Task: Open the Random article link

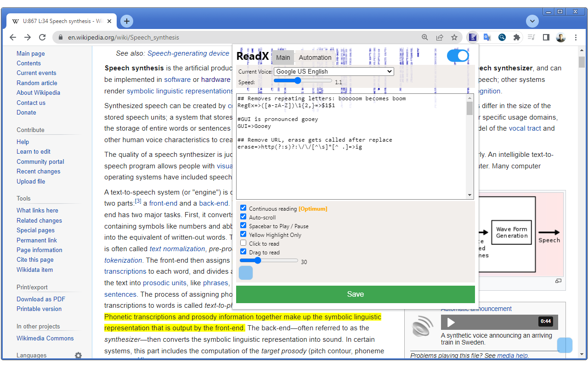Action: 37,83
